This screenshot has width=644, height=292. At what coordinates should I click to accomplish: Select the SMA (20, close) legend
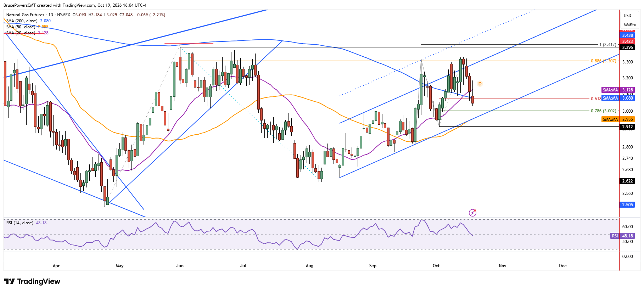tap(21, 33)
